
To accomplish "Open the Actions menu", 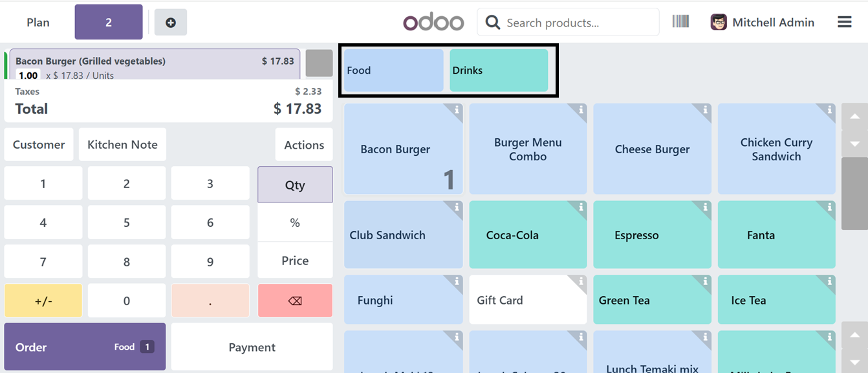I will click(304, 145).
